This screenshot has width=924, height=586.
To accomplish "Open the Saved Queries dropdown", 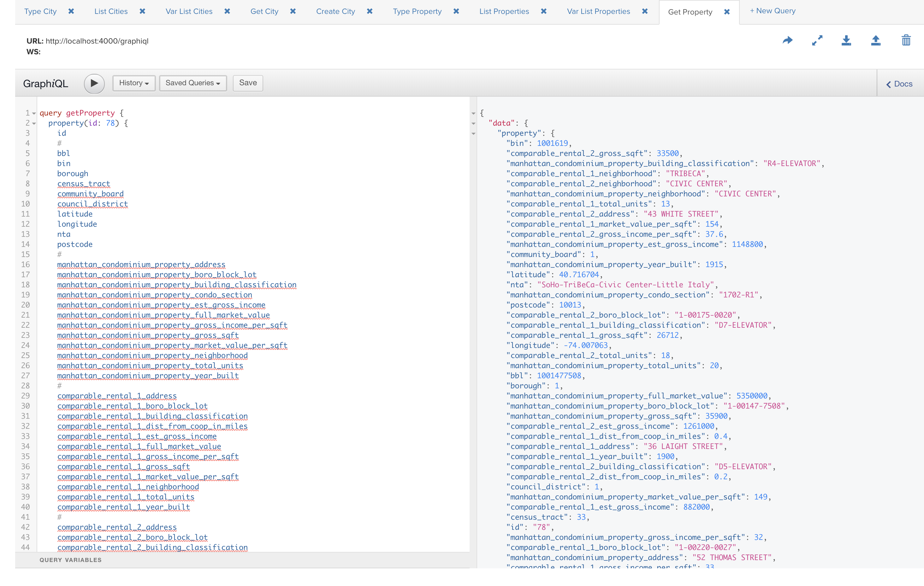I will tap(192, 83).
